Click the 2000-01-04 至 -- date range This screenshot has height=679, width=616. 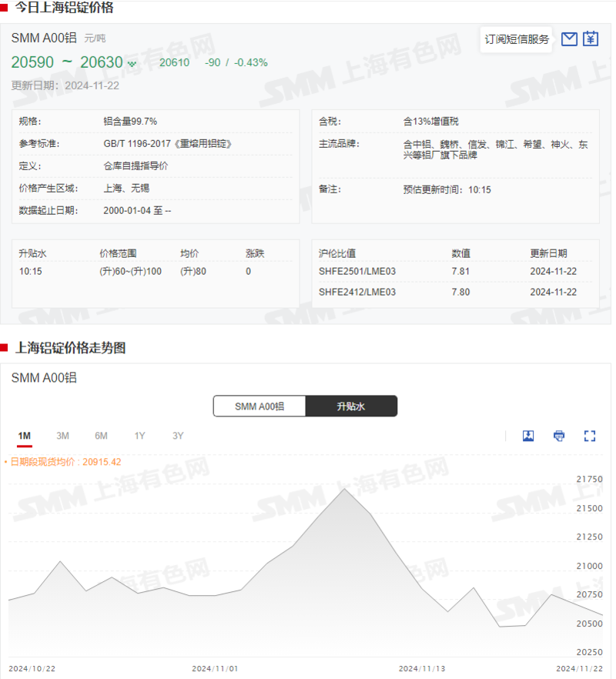[x=137, y=210]
